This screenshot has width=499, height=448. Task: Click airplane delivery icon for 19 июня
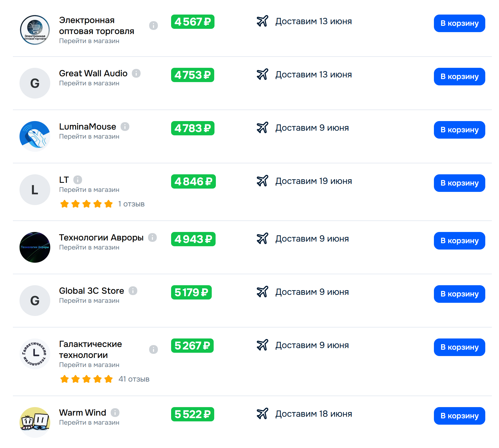click(x=262, y=181)
